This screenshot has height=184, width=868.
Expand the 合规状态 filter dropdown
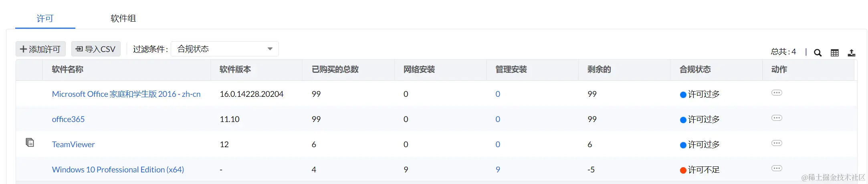pos(225,49)
